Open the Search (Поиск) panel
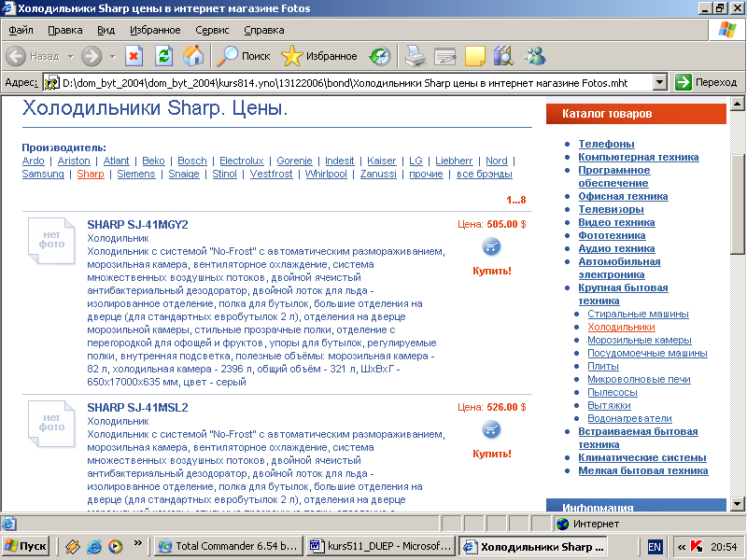Image resolution: width=747 pixels, height=560 pixels. 244,56
